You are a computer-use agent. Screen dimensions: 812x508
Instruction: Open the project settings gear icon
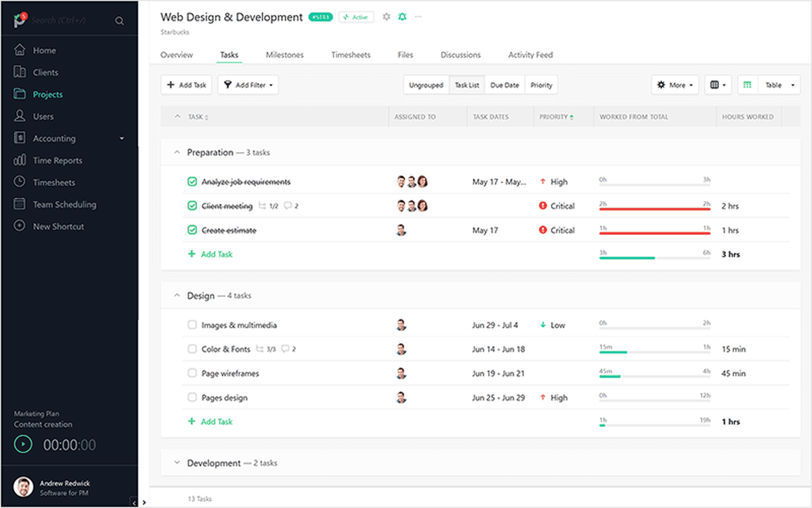[386, 16]
